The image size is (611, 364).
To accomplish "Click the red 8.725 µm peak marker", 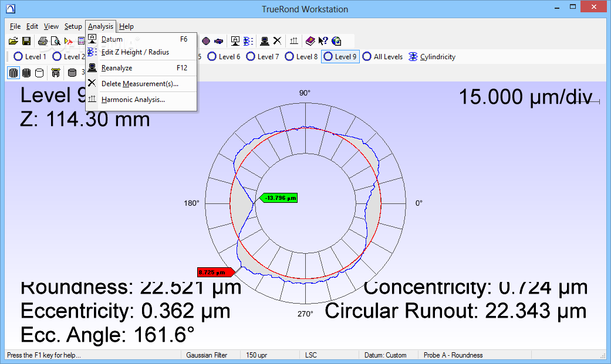I will click(215, 272).
